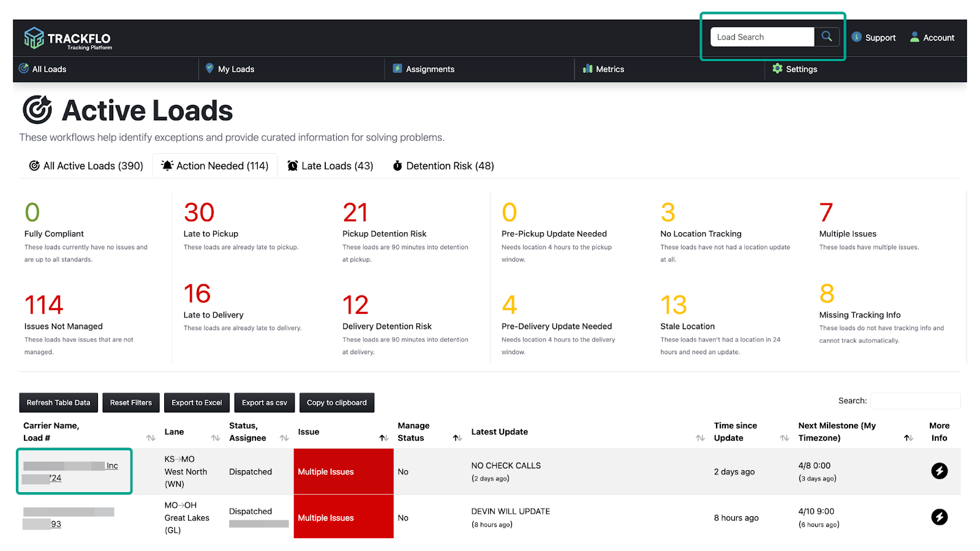Viewport: 980px width, 551px height.
Task: Switch to the Late Loads (43) tab
Action: pos(330,166)
